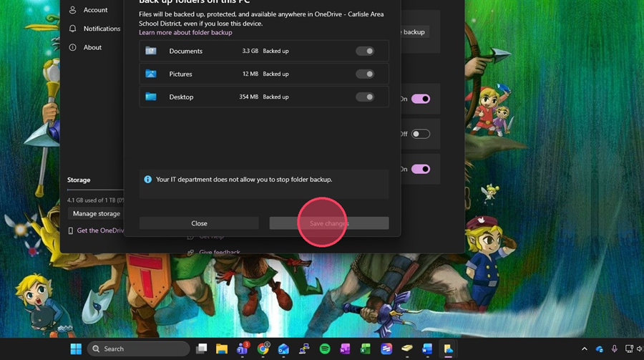Click the taskbar Search box
This screenshot has height=360, width=644.
(138, 349)
